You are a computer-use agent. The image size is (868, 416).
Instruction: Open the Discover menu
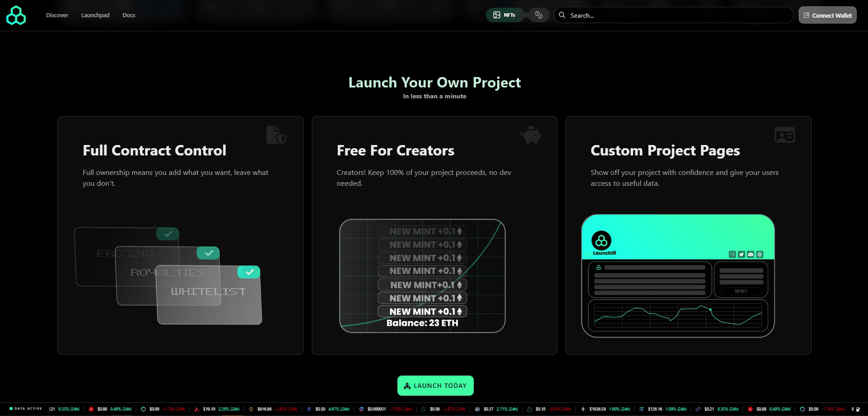(x=57, y=15)
